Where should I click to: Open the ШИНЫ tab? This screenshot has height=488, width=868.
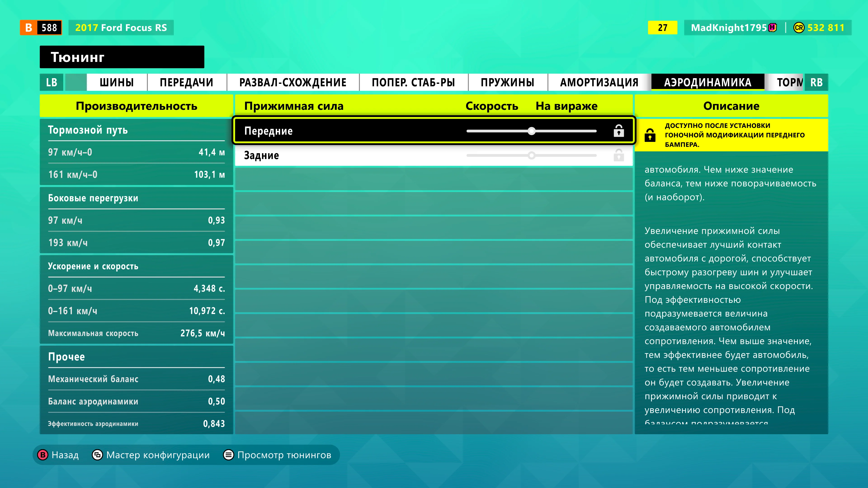pos(117,82)
